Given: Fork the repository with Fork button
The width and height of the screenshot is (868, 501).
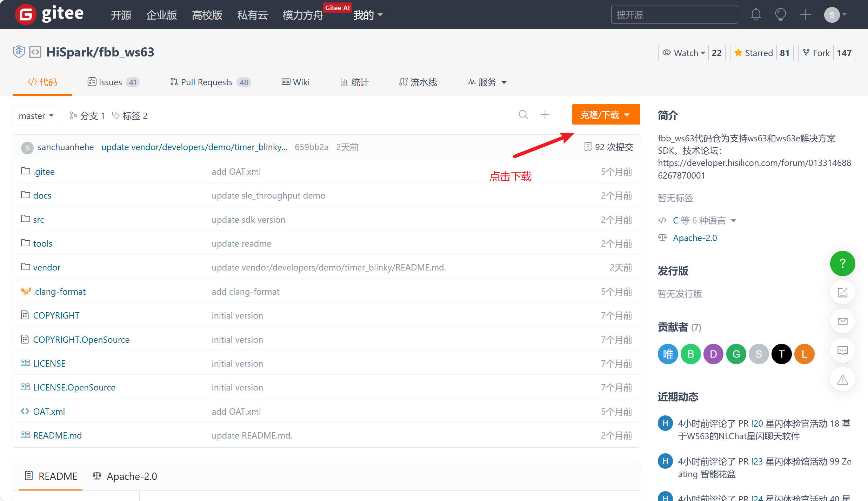Looking at the screenshot, I should pyautogui.click(x=816, y=53).
